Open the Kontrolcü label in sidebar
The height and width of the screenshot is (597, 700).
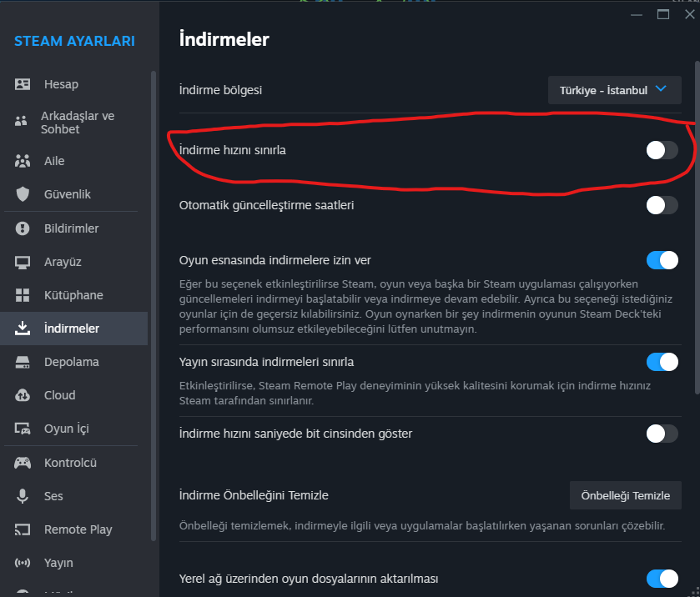[x=71, y=463]
